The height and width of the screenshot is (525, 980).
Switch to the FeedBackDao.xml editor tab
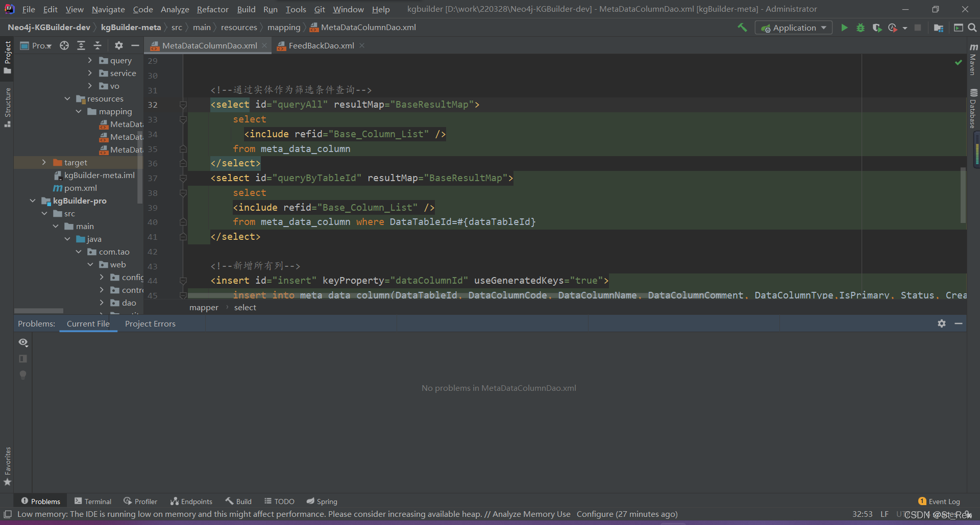(321, 45)
